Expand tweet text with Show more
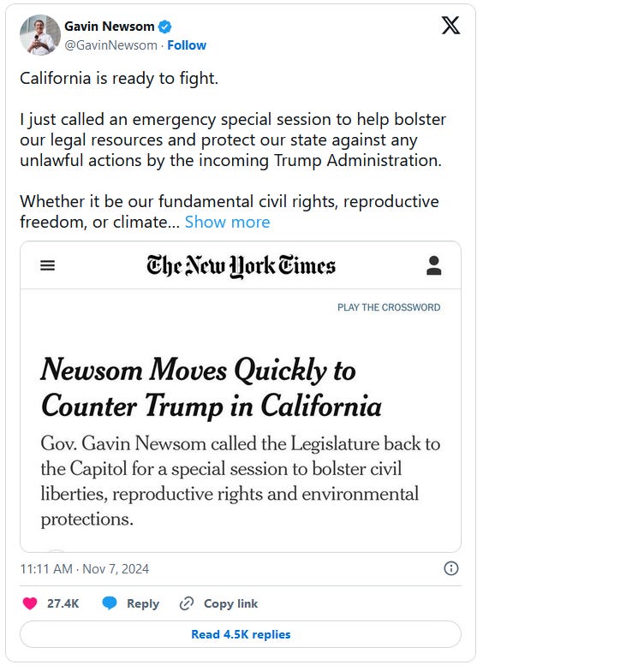This screenshot has width=644, height=671. click(227, 222)
